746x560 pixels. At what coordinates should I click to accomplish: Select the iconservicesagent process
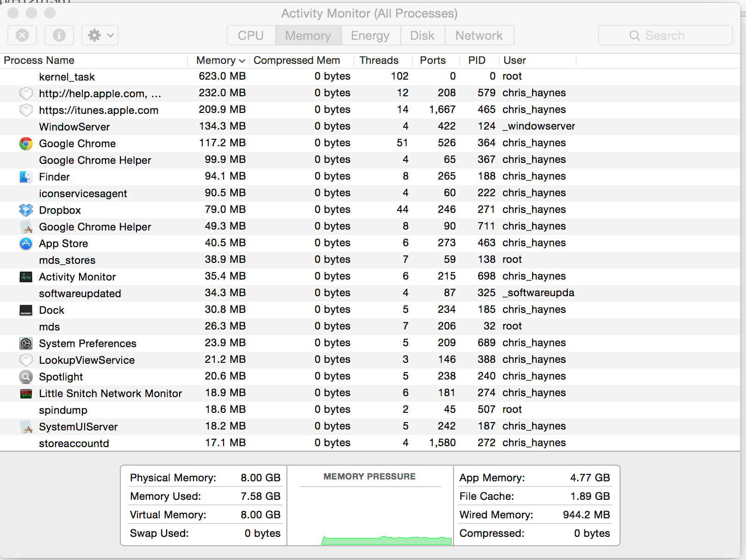(x=370, y=193)
